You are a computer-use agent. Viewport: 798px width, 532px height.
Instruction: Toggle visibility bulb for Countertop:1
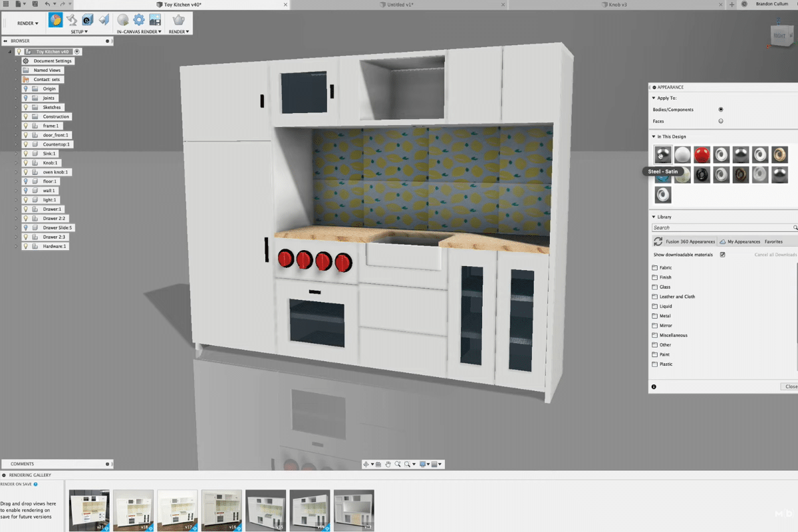pos(26,144)
